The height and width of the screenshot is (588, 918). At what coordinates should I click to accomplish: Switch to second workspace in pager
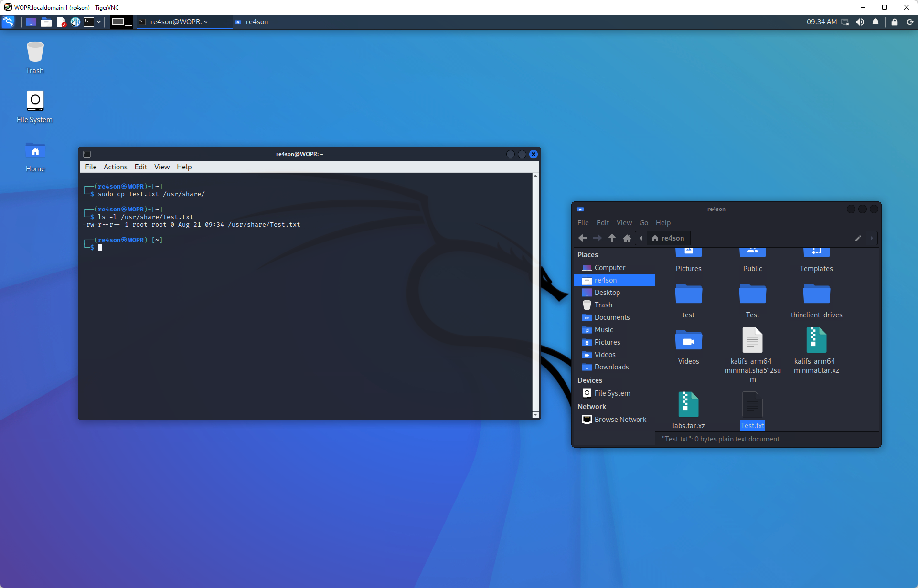pyautogui.click(x=128, y=22)
